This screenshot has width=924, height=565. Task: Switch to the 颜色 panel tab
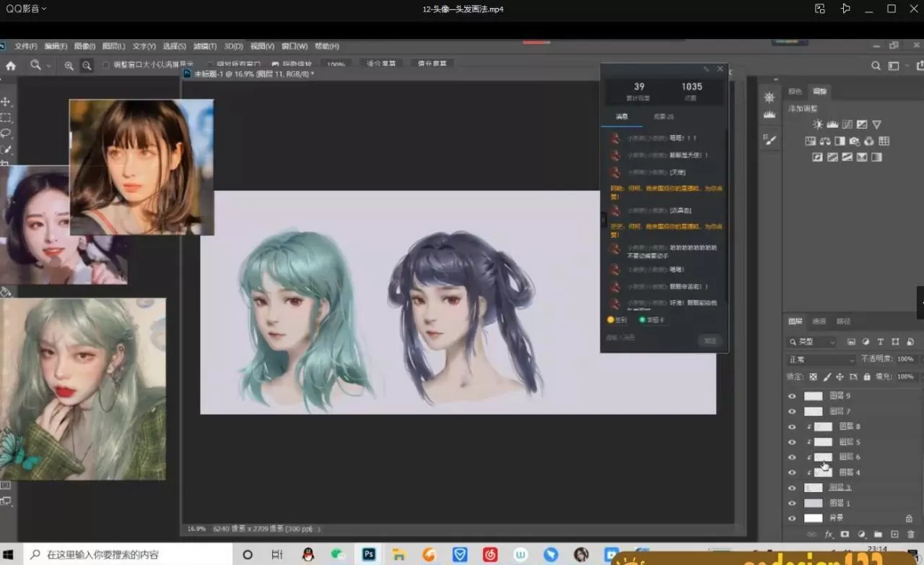pyautogui.click(x=795, y=92)
